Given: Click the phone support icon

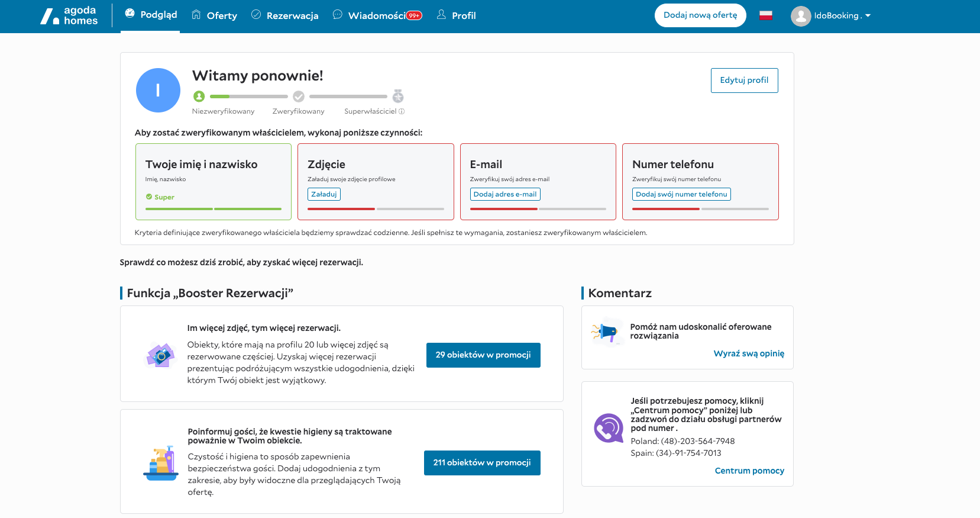Looking at the screenshot, I should [609, 428].
